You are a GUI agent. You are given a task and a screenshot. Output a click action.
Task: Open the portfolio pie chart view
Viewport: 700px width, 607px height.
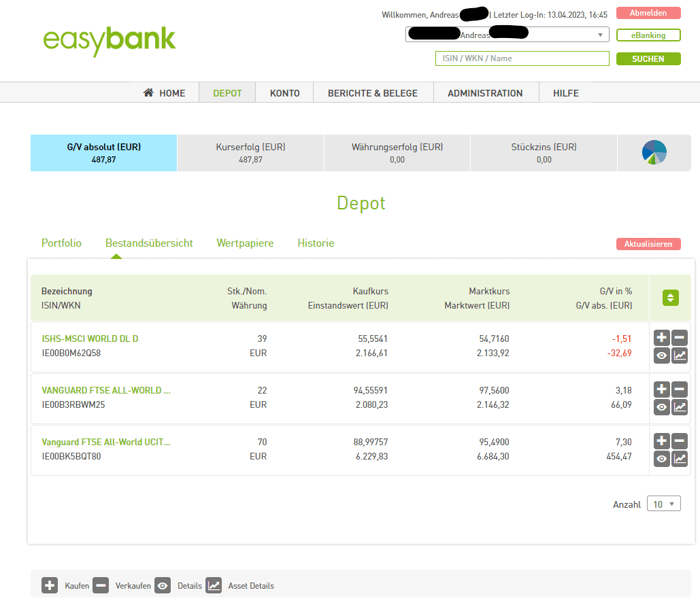tap(654, 152)
